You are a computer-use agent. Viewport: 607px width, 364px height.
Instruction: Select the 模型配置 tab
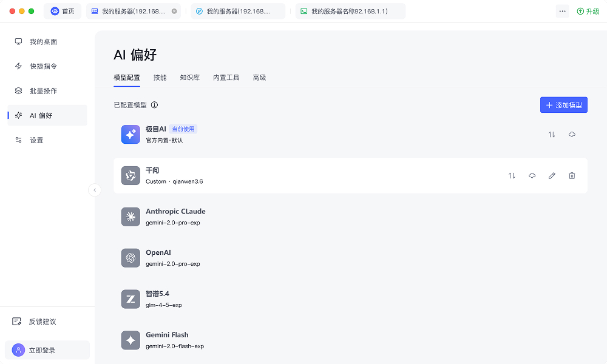[x=127, y=78]
